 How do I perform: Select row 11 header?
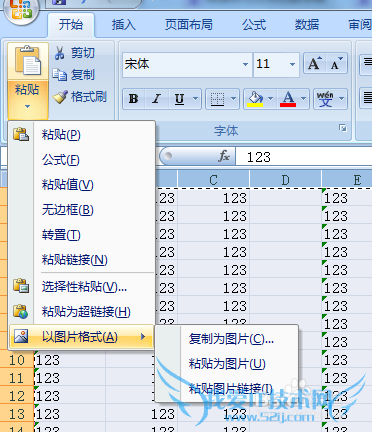[17, 378]
